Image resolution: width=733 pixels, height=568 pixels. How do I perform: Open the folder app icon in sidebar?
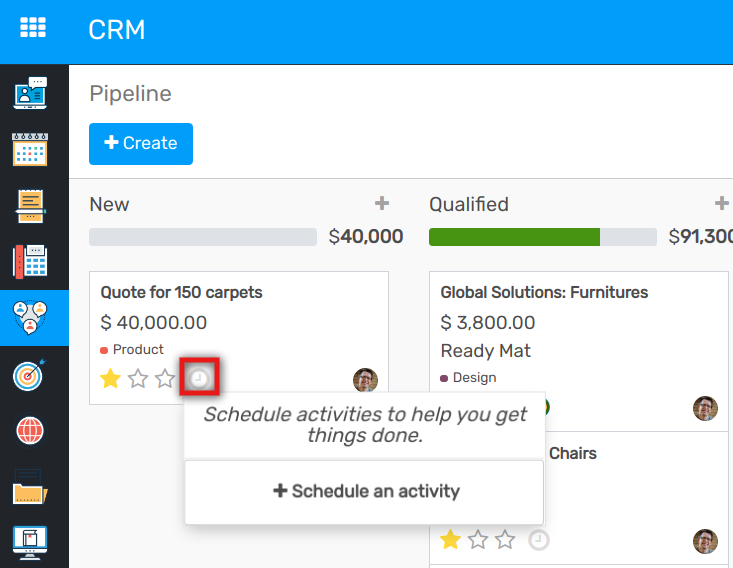pos(31,490)
